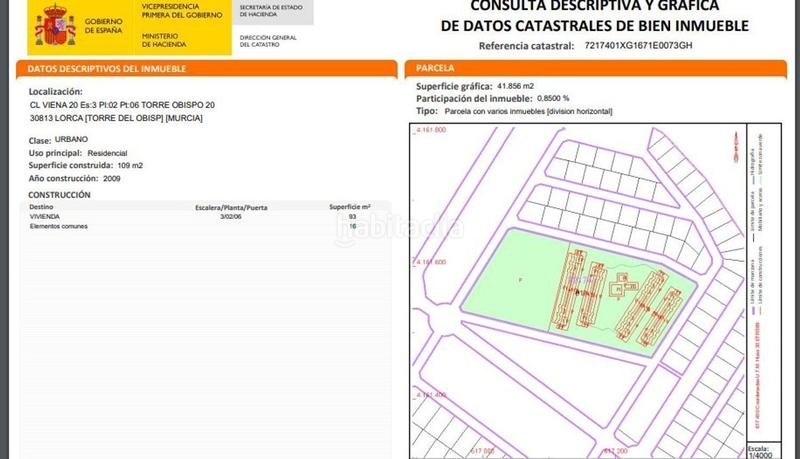800x459 pixels.
Task: Select the '3/02/06' table cell
Action: click(x=231, y=217)
